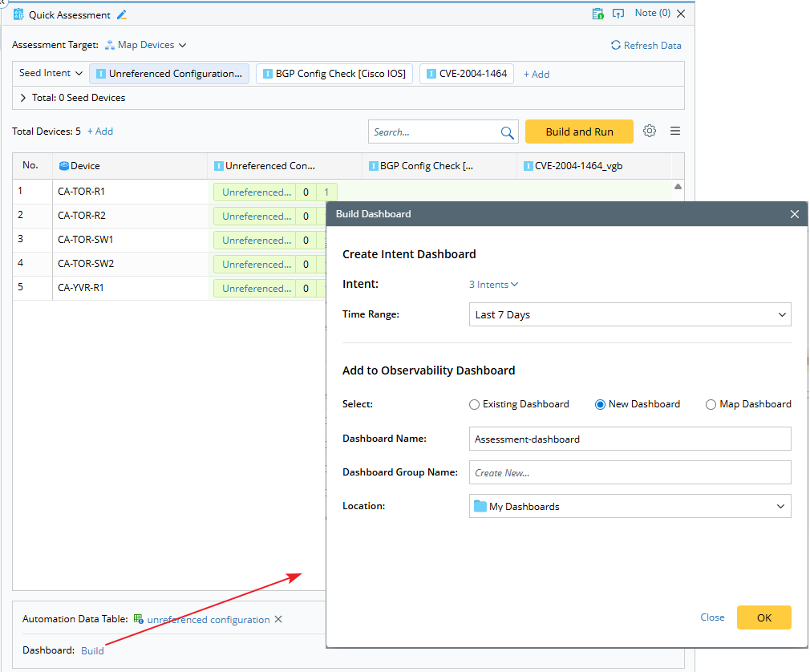Select device row CA-TOR-R1
This screenshot has width=810, height=672.
click(x=81, y=192)
